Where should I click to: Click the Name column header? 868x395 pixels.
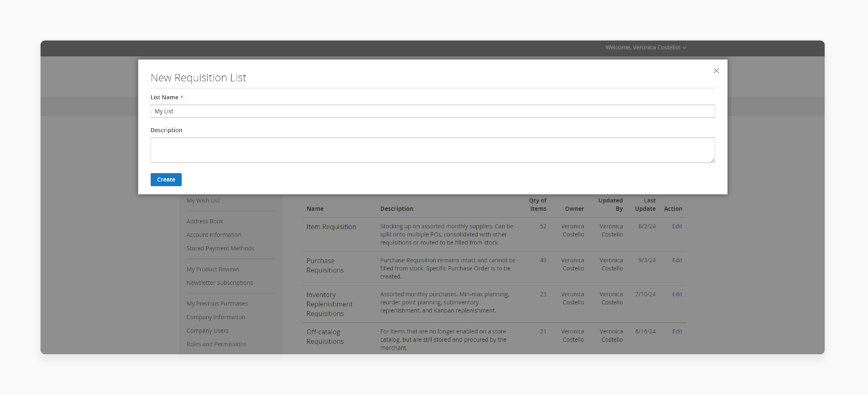[x=315, y=209]
